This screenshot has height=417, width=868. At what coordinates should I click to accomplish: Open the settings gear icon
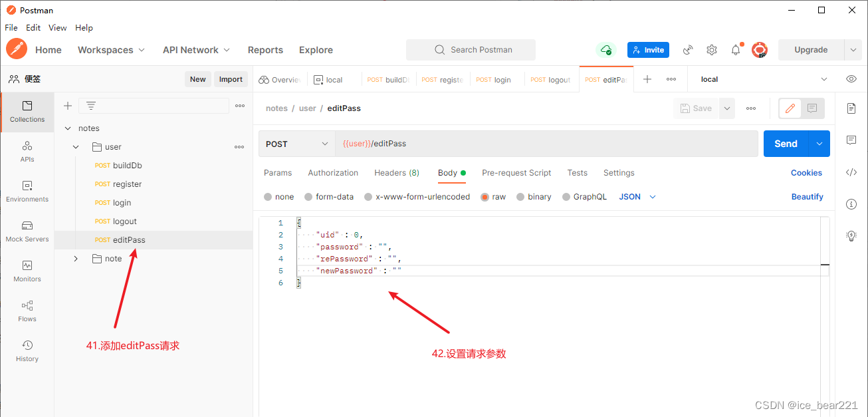point(712,50)
